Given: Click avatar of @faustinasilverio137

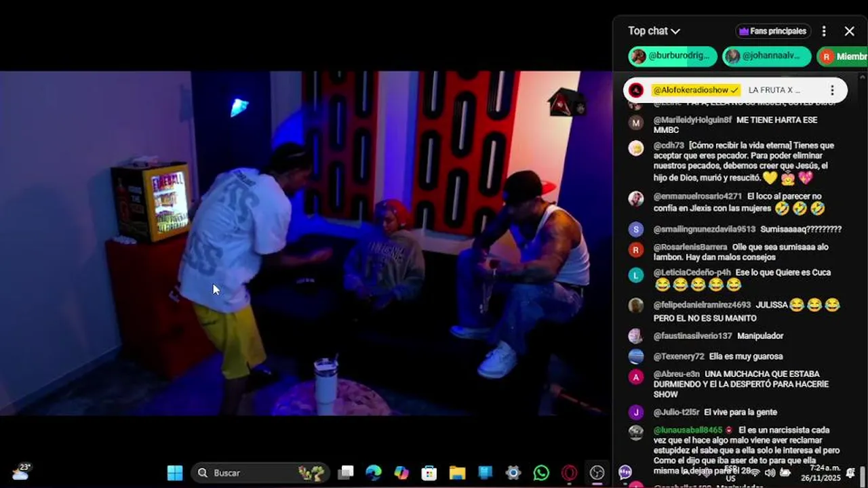Looking at the screenshot, I should pyautogui.click(x=635, y=336).
